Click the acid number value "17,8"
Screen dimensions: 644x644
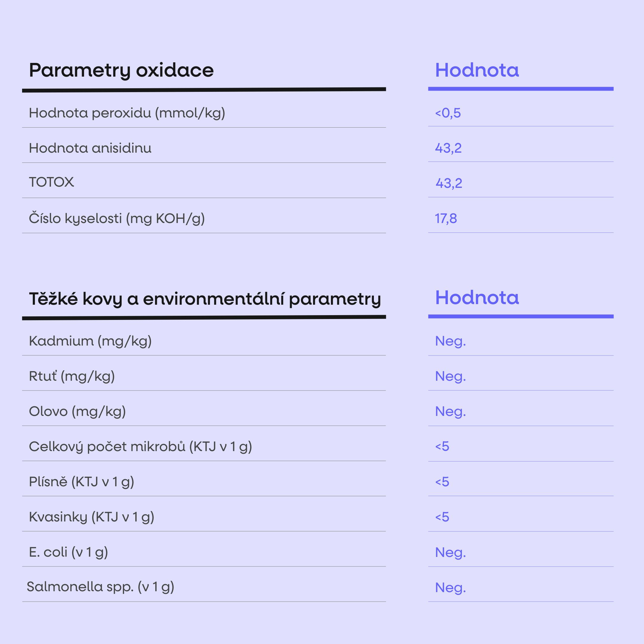(446, 219)
